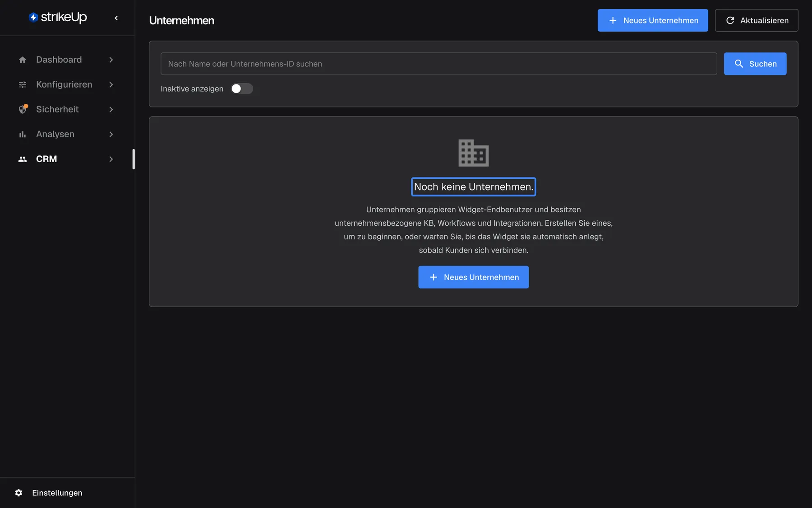Image resolution: width=812 pixels, height=508 pixels.
Task: Select the CRM menu item
Action: pos(67,159)
